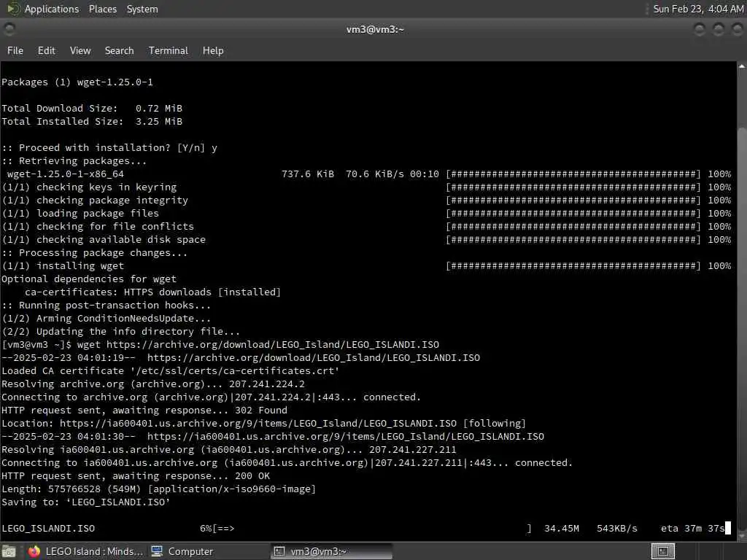
Task: Click the Computer monitor icon in taskbar
Action: point(157,551)
